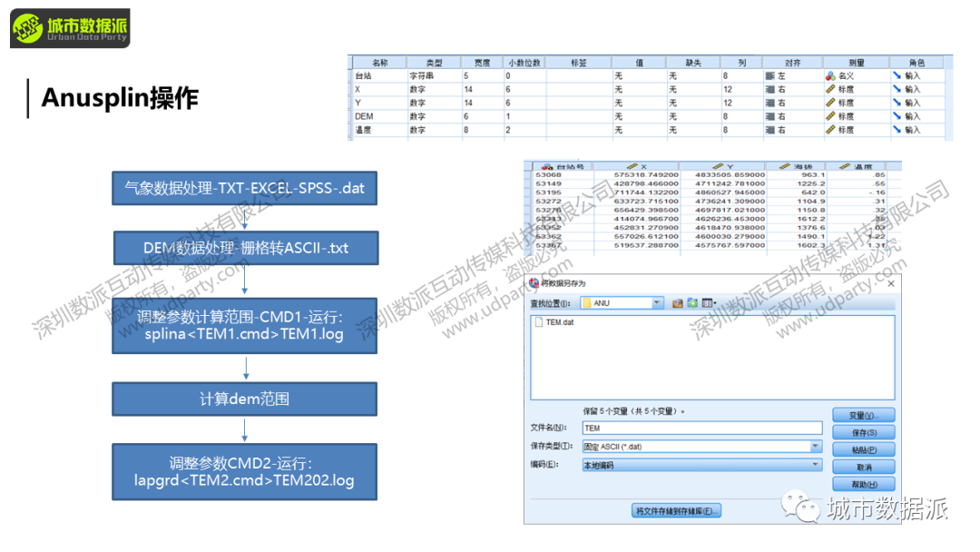
Task: Click ruler icon on 海拔 column header
Action: pos(785,166)
